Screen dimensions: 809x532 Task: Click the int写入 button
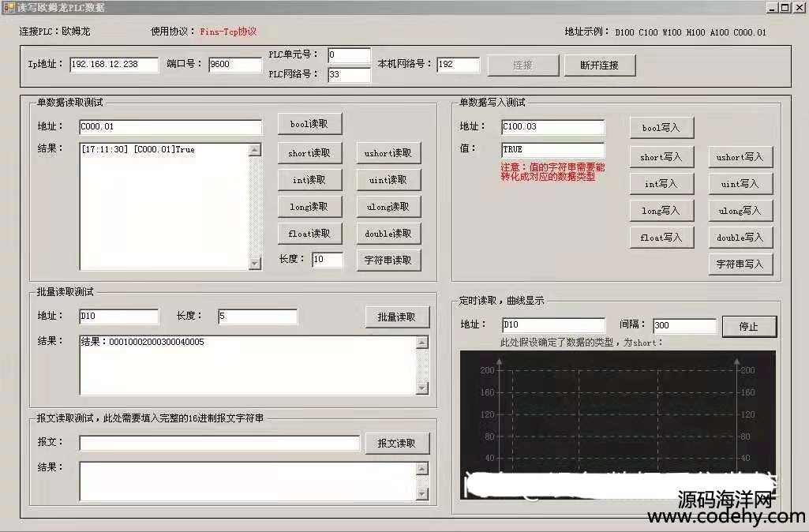tap(661, 184)
